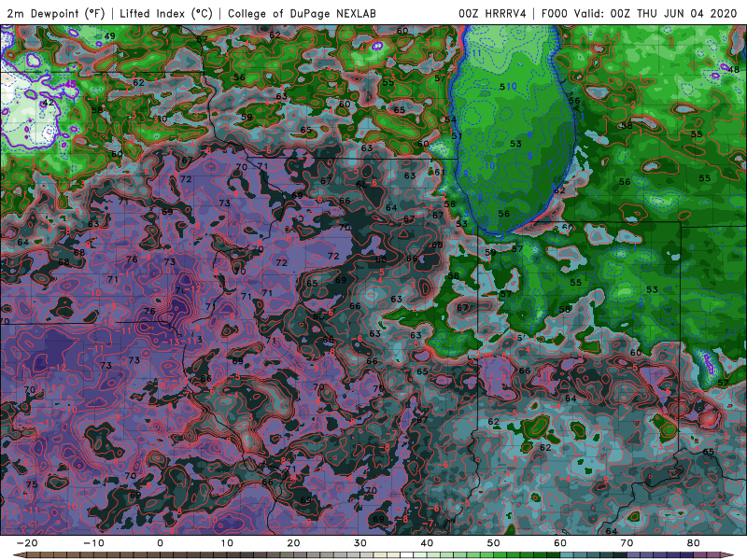Click the dewpoint value 48 near the map's right edge
The image size is (747, 560).
734,69
